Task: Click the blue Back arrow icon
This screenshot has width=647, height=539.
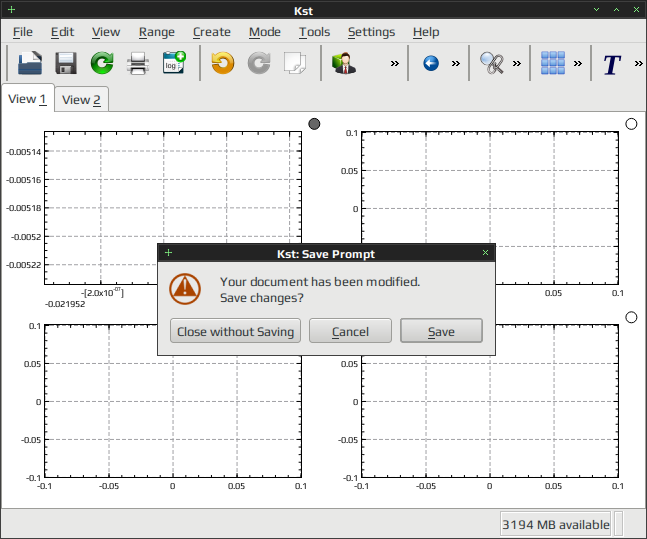Action: pos(431,63)
